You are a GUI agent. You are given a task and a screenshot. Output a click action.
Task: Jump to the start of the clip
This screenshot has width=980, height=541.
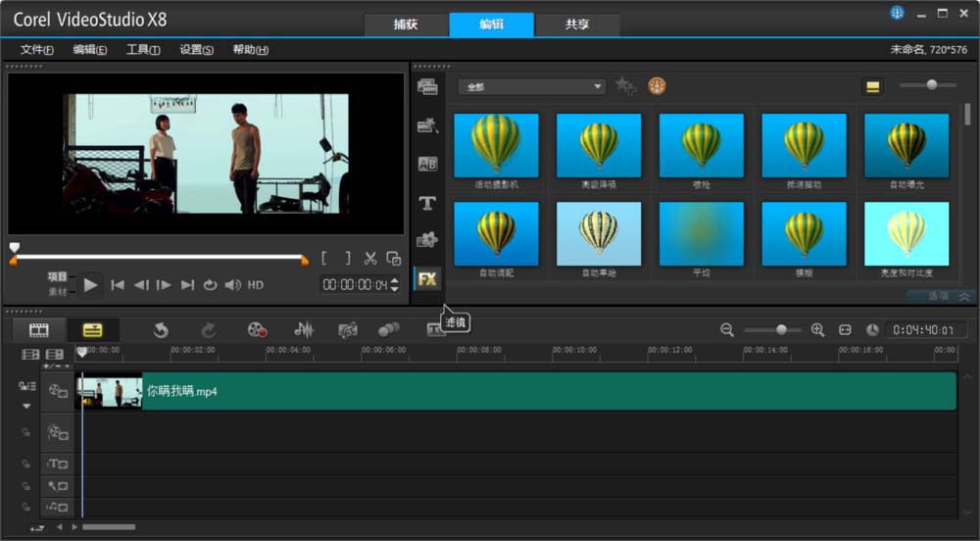(x=117, y=285)
